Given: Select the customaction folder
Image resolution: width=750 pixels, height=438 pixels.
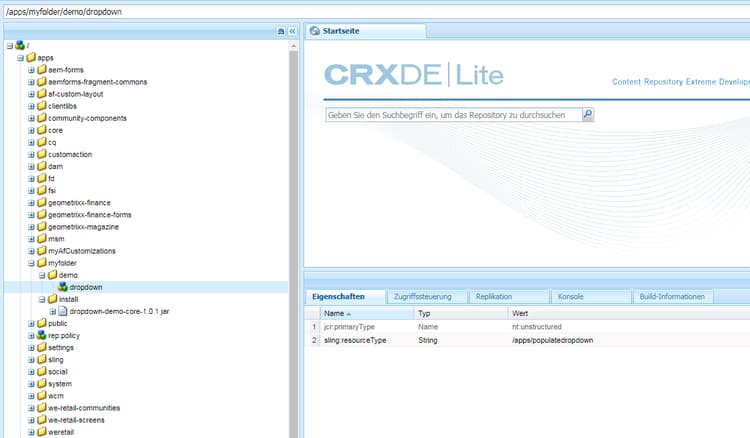Looking at the screenshot, I should 70,154.
